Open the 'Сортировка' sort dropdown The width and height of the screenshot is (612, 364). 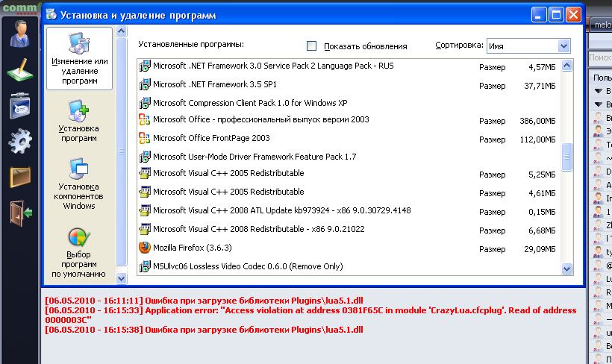528,45
